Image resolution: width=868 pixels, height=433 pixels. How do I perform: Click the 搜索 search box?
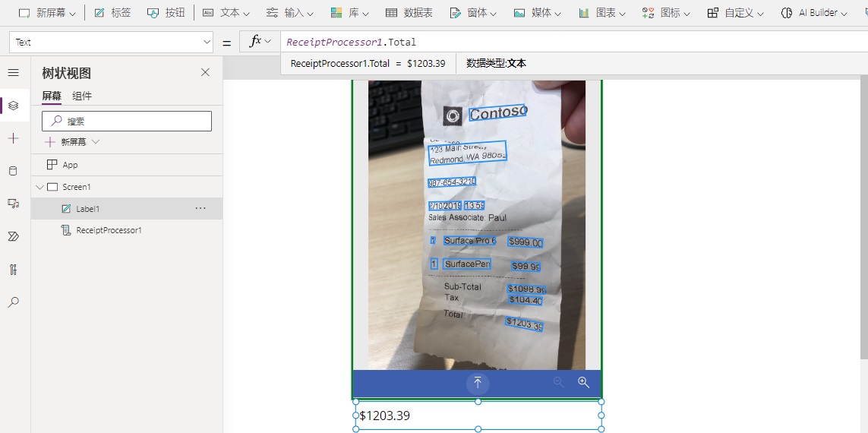tap(127, 122)
